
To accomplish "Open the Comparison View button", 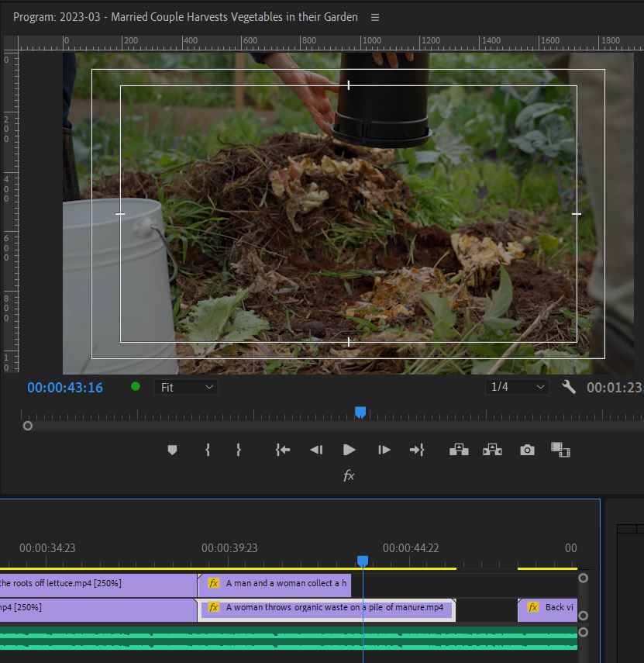I will click(560, 450).
